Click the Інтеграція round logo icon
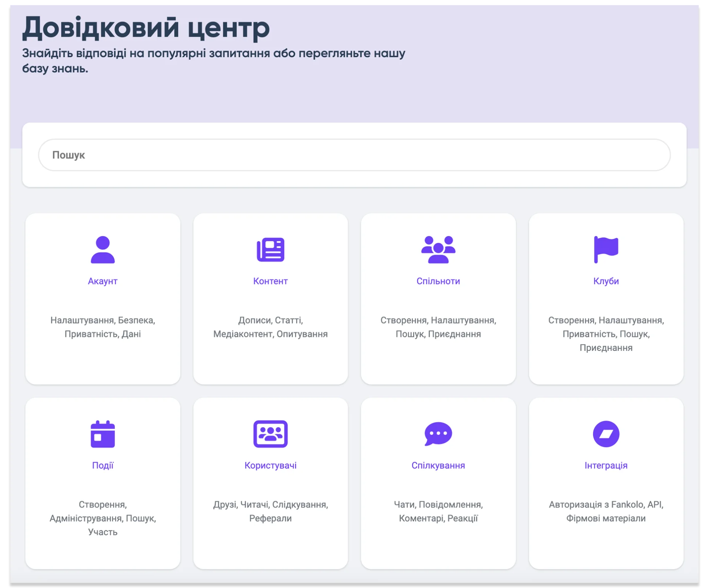The height and width of the screenshot is (588, 709). coord(606,434)
